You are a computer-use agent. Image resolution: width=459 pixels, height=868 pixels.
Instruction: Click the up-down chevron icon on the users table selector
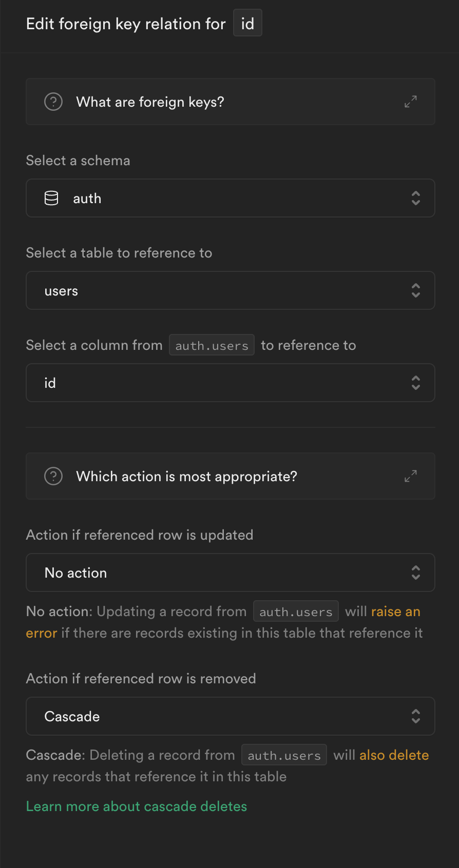(416, 290)
